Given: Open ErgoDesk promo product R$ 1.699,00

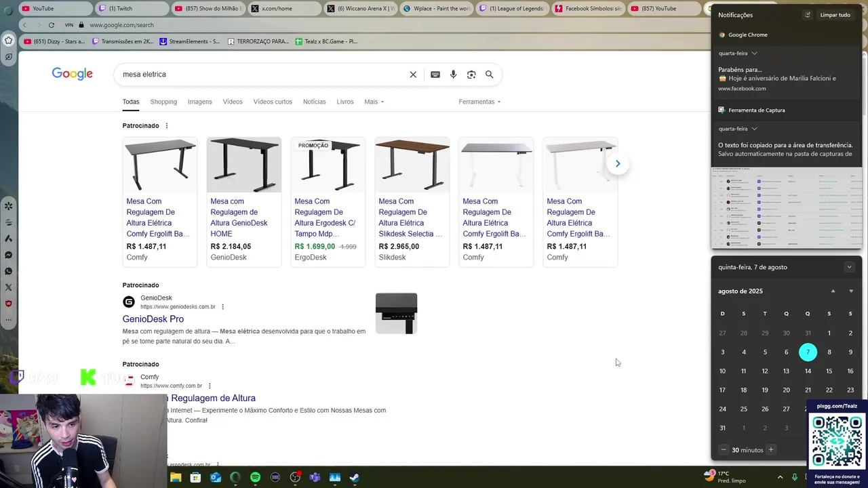Looking at the screenshot, I should click(x=328, y=202).
